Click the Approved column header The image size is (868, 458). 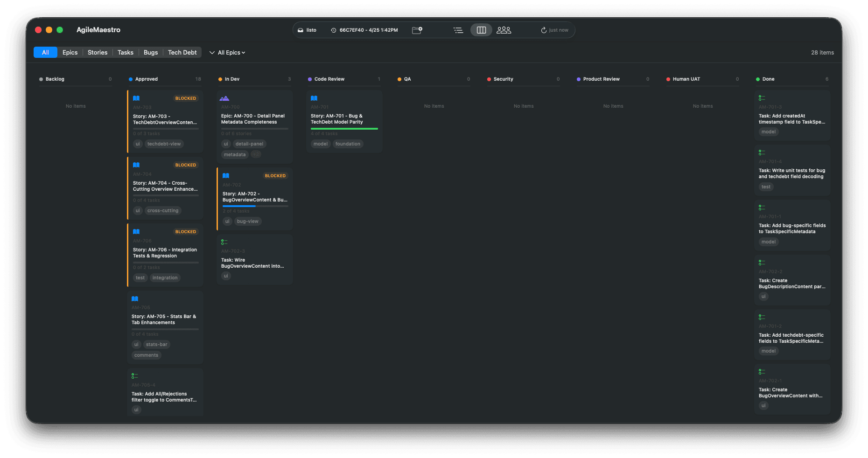pos(165,79)
